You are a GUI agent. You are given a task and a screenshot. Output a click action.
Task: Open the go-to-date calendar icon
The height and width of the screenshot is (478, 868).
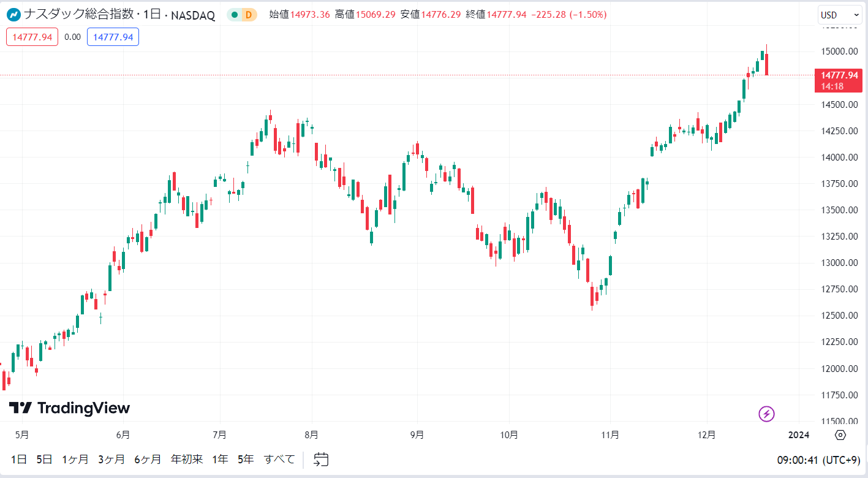tap(322, 459)
